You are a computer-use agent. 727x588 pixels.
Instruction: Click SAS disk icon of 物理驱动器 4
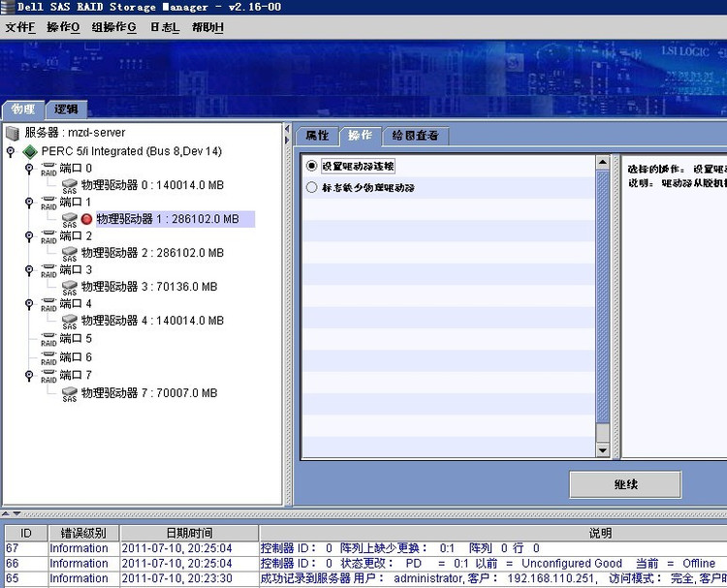click(70, 322)
